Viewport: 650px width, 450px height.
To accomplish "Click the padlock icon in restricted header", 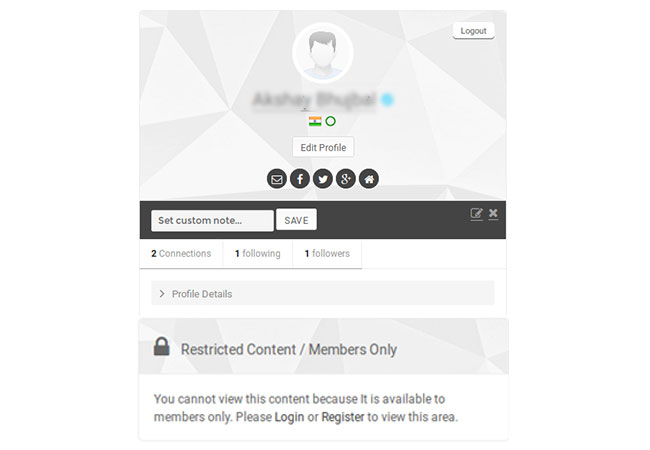I will [162, 346].
